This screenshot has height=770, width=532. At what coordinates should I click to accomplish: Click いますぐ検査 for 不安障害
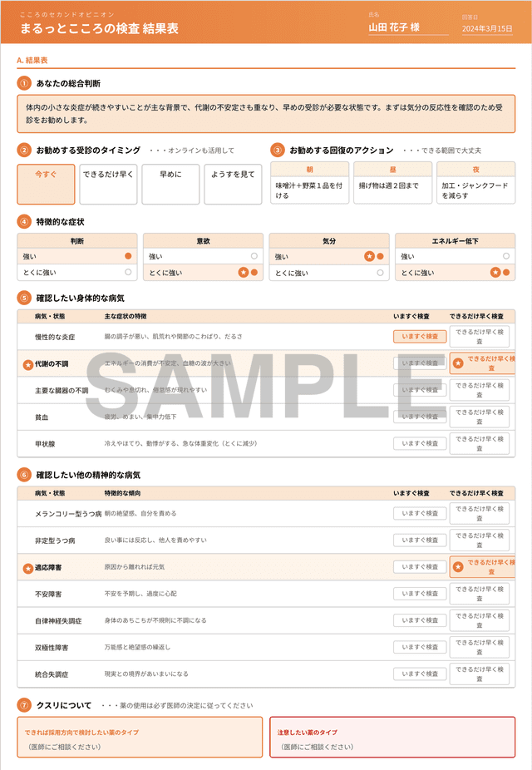pyautogui.click(x=420, y=594)
